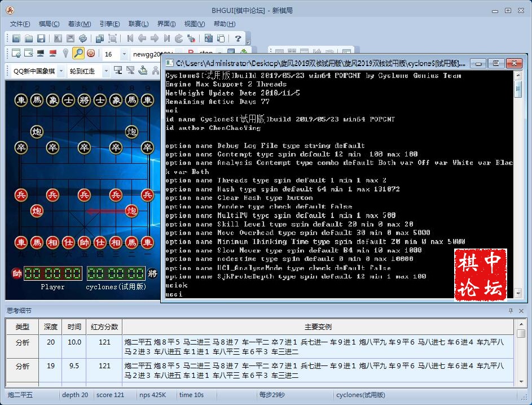Click the board capture selection icon
The height and width of the screenshot is (405, 532).
coord(112,38)
